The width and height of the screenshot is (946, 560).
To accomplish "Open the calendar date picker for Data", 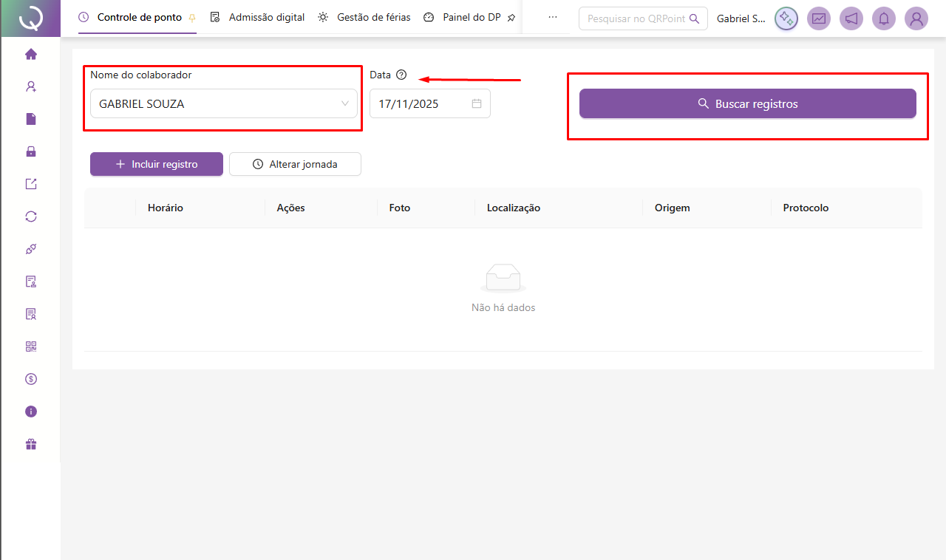I will [x=477, y=103].
